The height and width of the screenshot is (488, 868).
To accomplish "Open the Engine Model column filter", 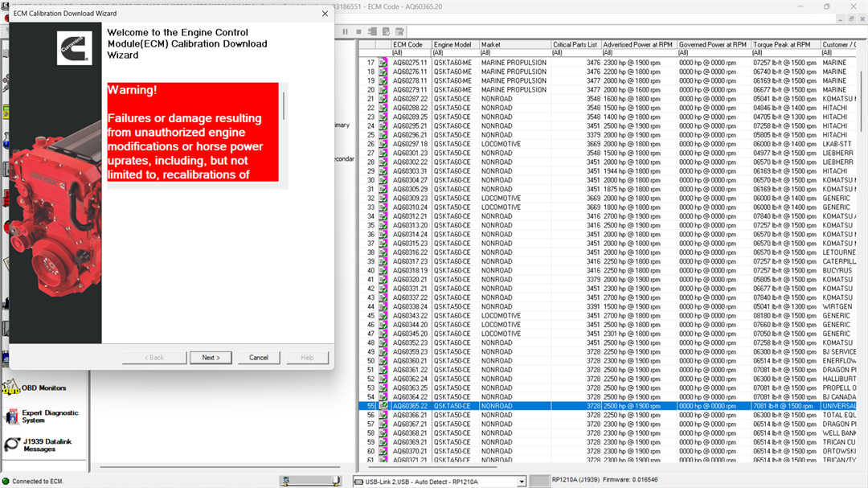I will [455, 53].
